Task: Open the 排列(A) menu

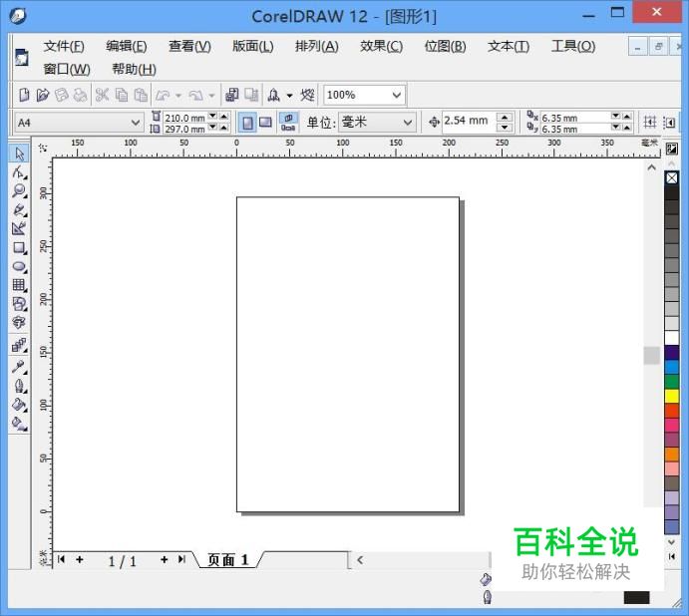Action: pyautogui.click(x=317, y=46)
